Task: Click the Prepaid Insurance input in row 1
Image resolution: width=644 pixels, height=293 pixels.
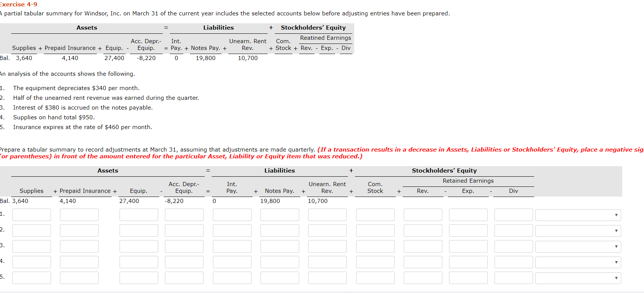Action: click(79, 215)
